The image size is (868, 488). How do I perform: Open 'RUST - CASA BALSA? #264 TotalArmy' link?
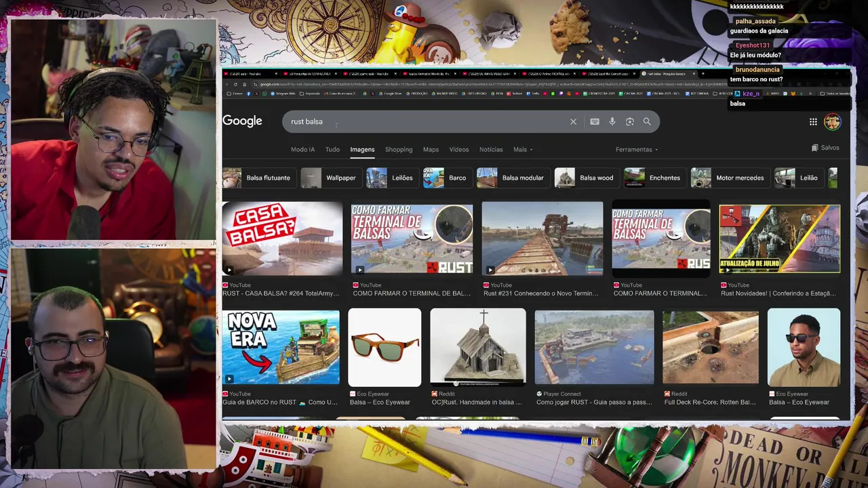pos(281,293)
